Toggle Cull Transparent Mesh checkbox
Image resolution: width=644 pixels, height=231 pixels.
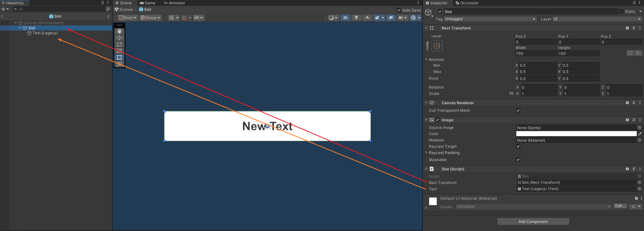518,110
